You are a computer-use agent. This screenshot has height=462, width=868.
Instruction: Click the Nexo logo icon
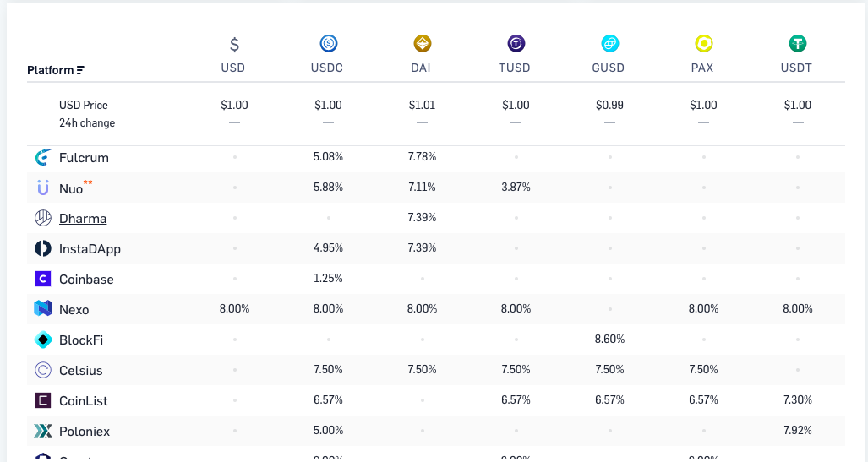(43, 309)
